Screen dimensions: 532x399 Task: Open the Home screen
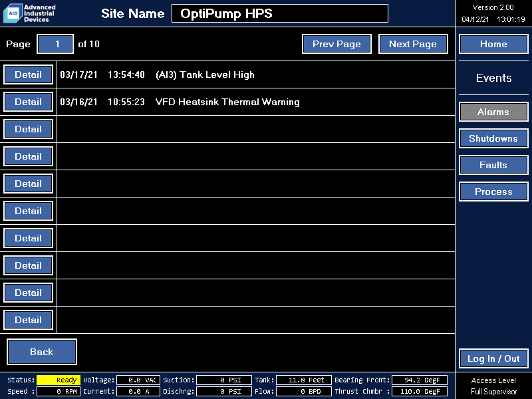[493, 44]
